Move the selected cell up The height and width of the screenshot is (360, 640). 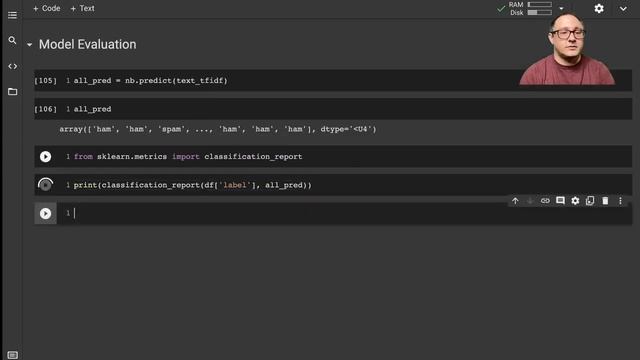[515, 201]
